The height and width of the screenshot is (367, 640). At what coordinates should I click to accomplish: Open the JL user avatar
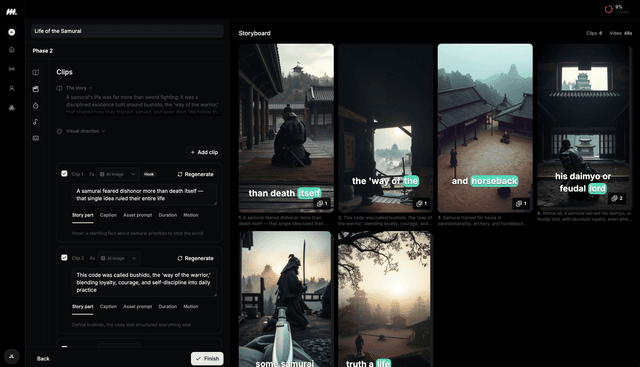click(x=11, y=356)
